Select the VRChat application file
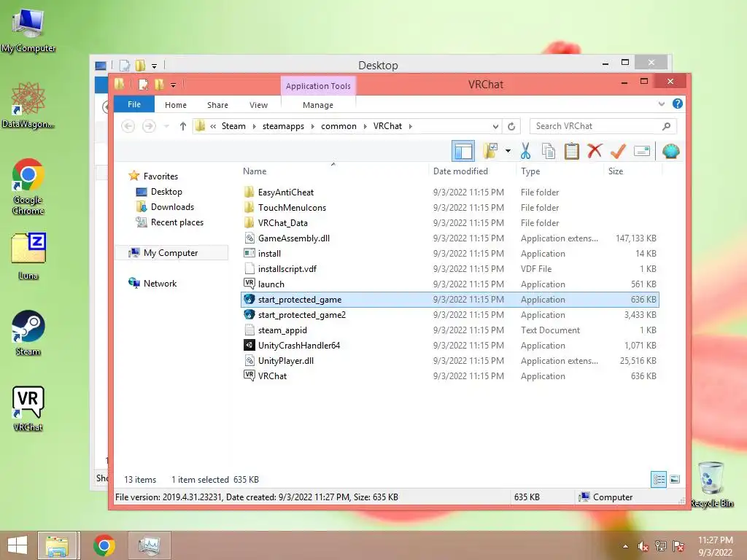 (450, 376)
